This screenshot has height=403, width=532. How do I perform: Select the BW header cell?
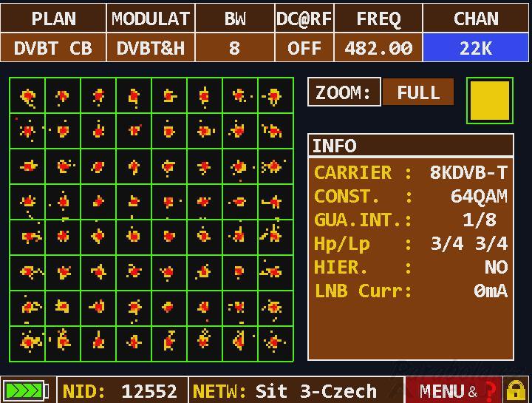point(235,18)
